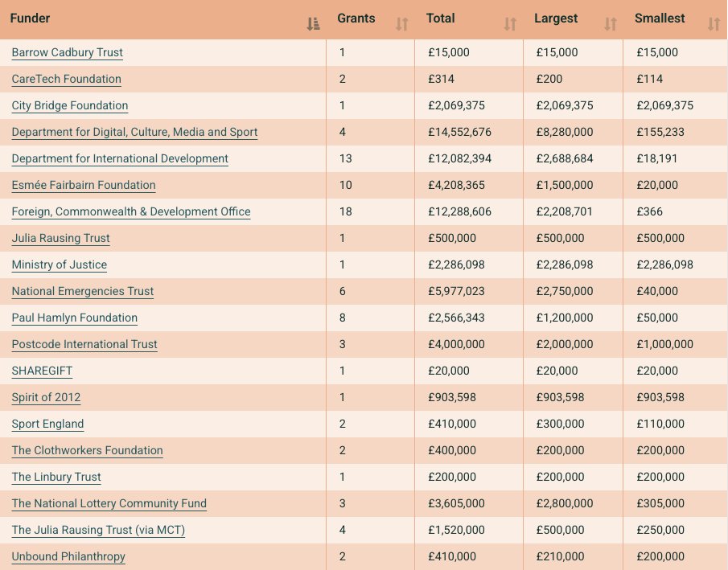Image resolution: width=728 pixels, height=570 pixels.
Task: Open City Bridge Foundation link
Action: tap(70, 105)
